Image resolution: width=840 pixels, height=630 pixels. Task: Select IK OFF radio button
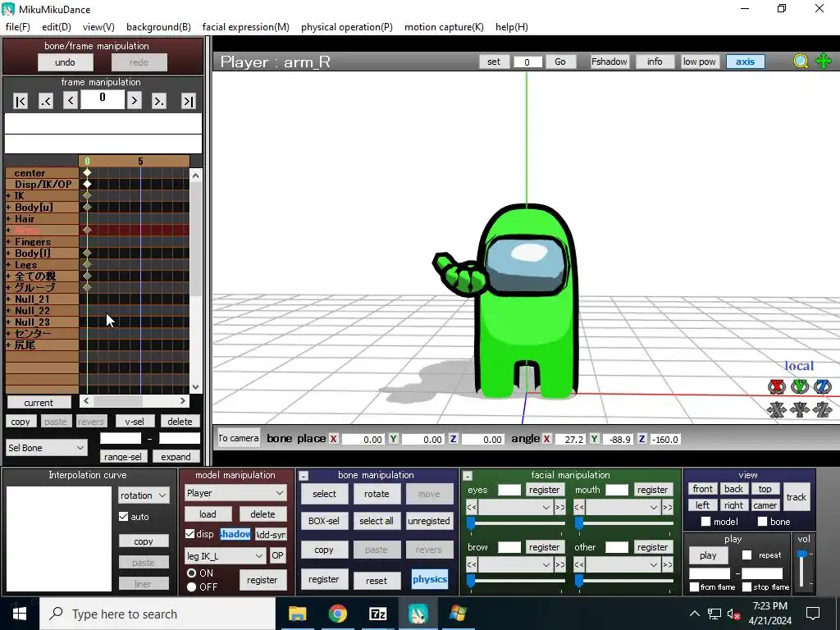191,587
